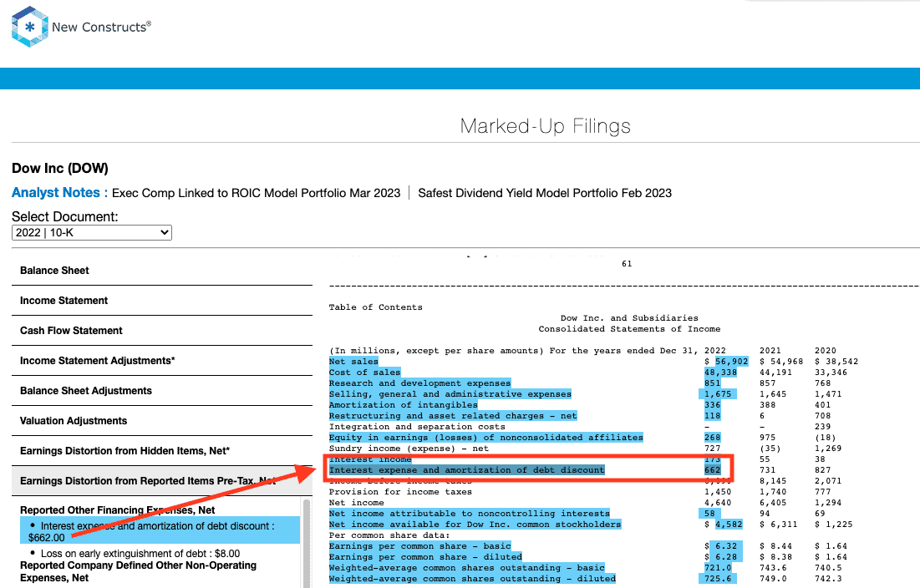Click Earnings per common share - diluted line
This screenshot has height=588, width=920.
tap(425, 556)
